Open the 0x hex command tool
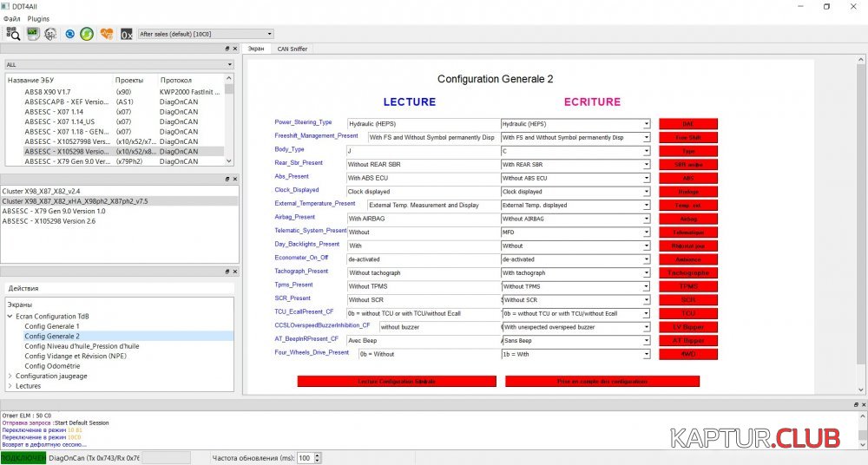This screenshot has height=465, width=868. pos(126,35)
